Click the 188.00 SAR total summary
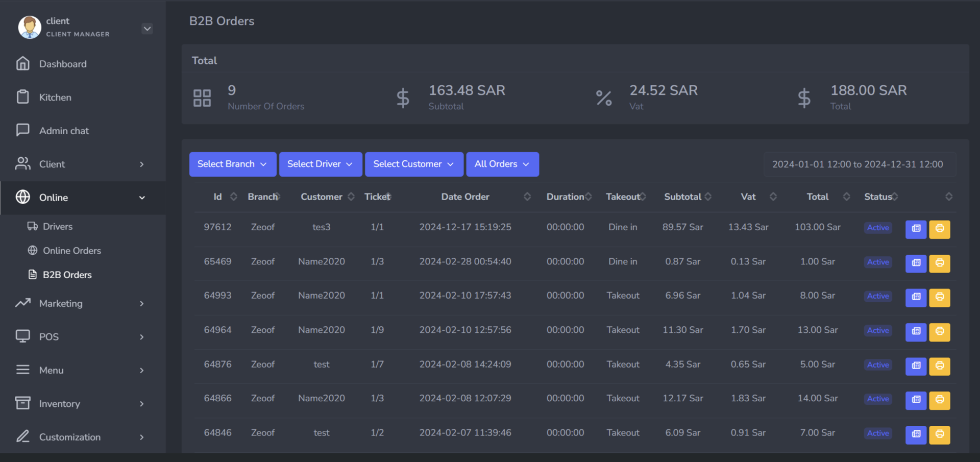The width and height of the screenshot is (980, 462). [868, 90]
